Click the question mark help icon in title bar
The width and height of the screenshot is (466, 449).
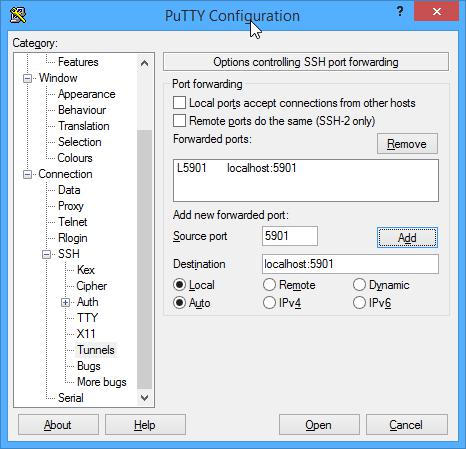point(400,11)
